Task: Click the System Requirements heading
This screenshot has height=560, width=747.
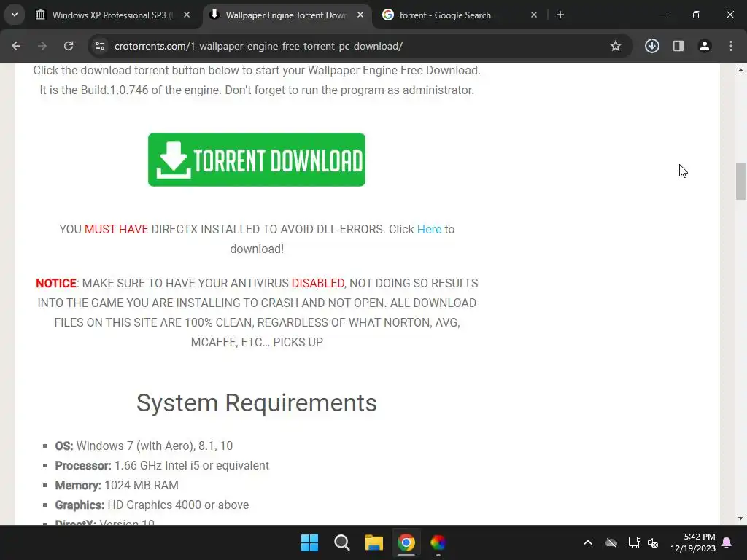Action: 257,402
